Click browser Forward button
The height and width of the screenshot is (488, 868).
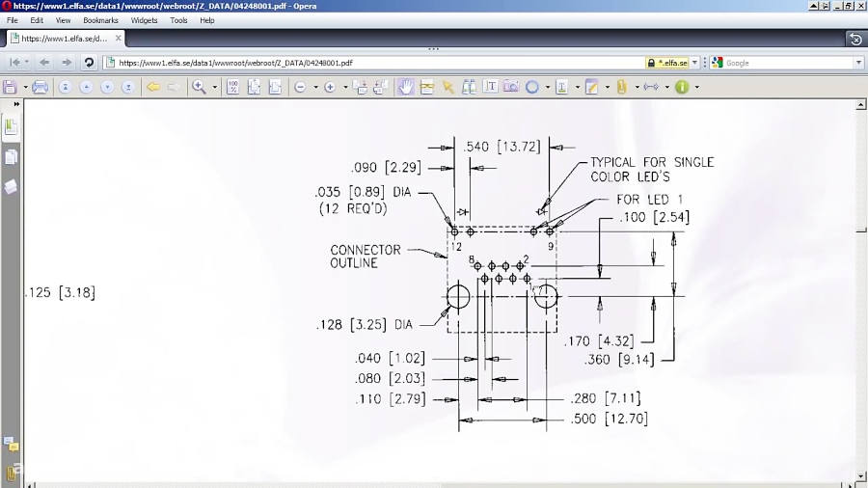pyautogui.click(x=67, y=63)
